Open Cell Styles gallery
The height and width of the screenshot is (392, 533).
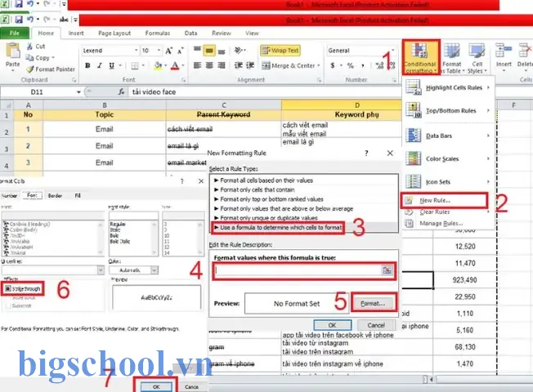(477, 57)
